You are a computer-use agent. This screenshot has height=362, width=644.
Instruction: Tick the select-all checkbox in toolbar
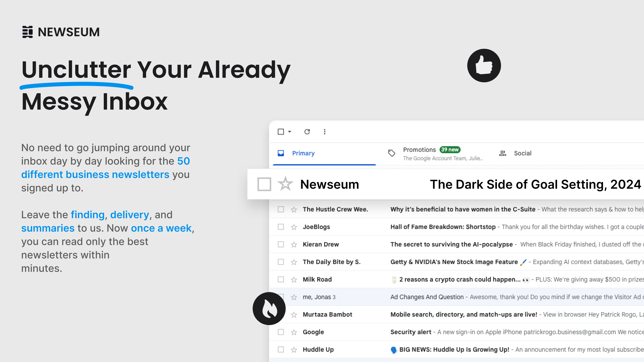tap(281, 132)
